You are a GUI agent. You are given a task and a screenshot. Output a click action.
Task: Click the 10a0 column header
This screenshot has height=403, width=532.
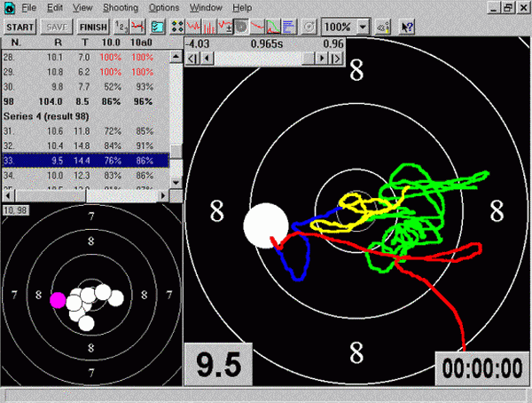coord(141,43)
